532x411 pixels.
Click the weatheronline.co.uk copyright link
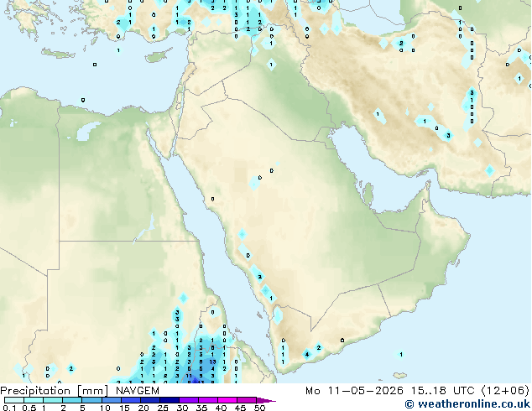coord(467,404)
